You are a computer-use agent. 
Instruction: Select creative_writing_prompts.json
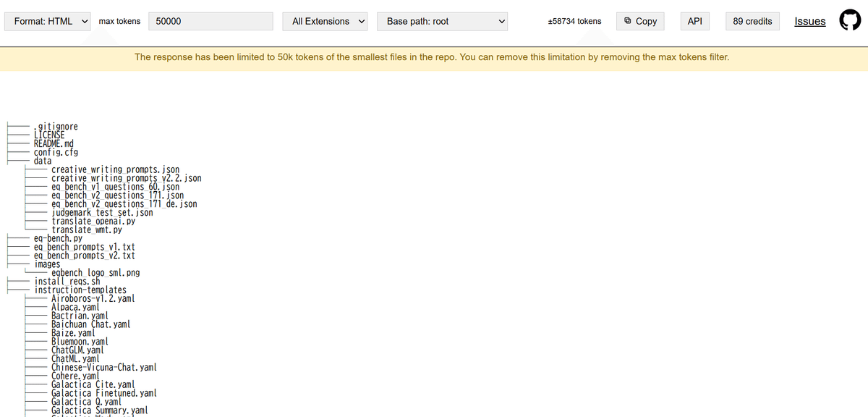coord(116,169)
